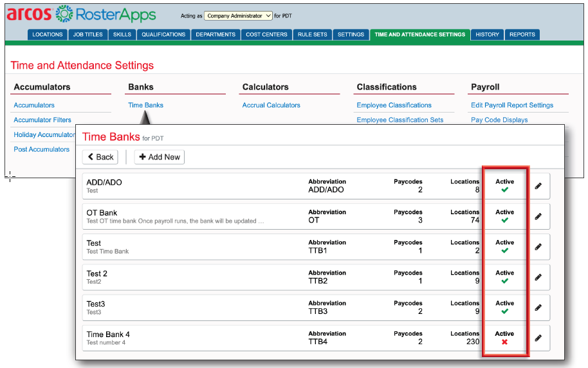Select Time and Attendance Settings tab

[420, 35]
